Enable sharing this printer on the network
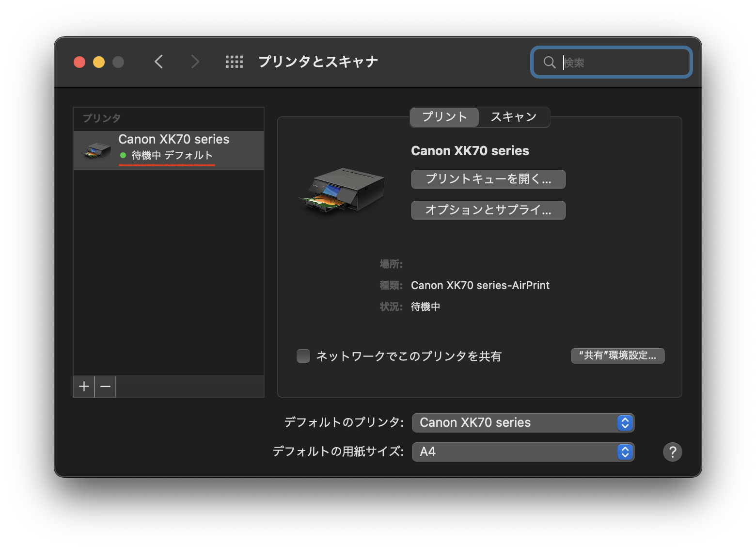 [303, 356]
